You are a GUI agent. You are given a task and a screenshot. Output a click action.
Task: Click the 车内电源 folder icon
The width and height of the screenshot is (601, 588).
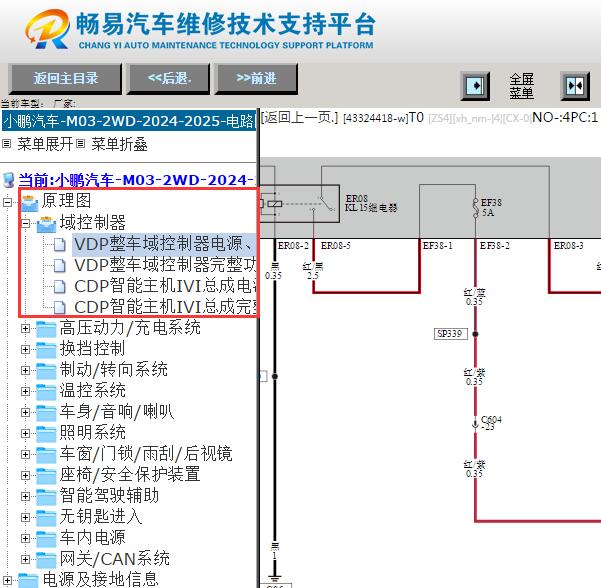[46, 539]
